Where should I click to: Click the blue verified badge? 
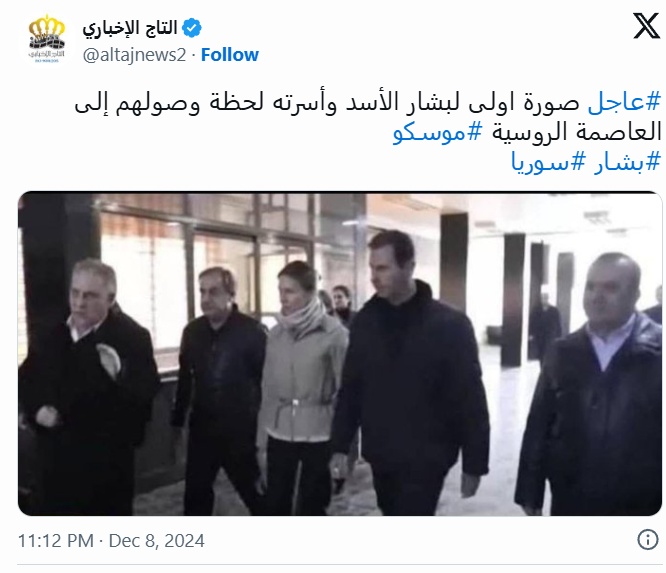pyautogui.click(x=192, y=28)
